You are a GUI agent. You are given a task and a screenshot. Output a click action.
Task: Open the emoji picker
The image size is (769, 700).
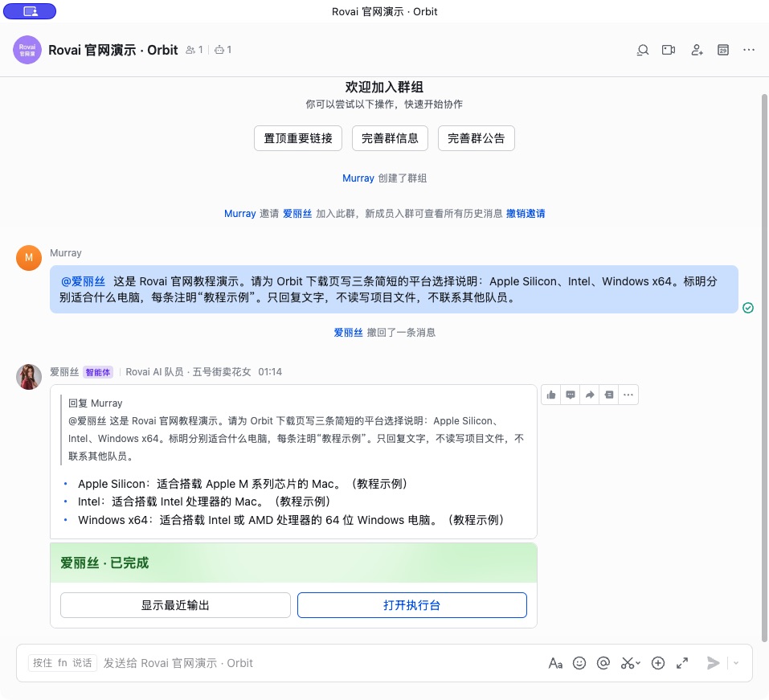pos(579,663)
